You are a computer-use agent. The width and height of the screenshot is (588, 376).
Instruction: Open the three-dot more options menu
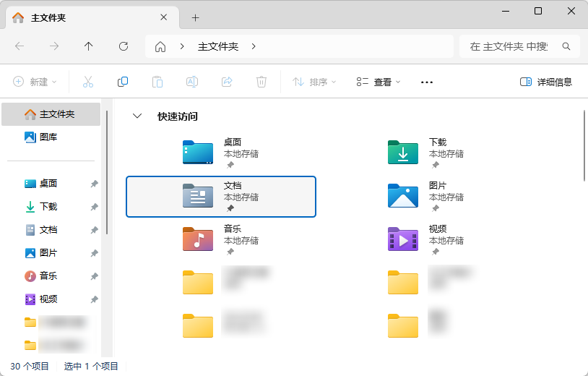[427, 82]
